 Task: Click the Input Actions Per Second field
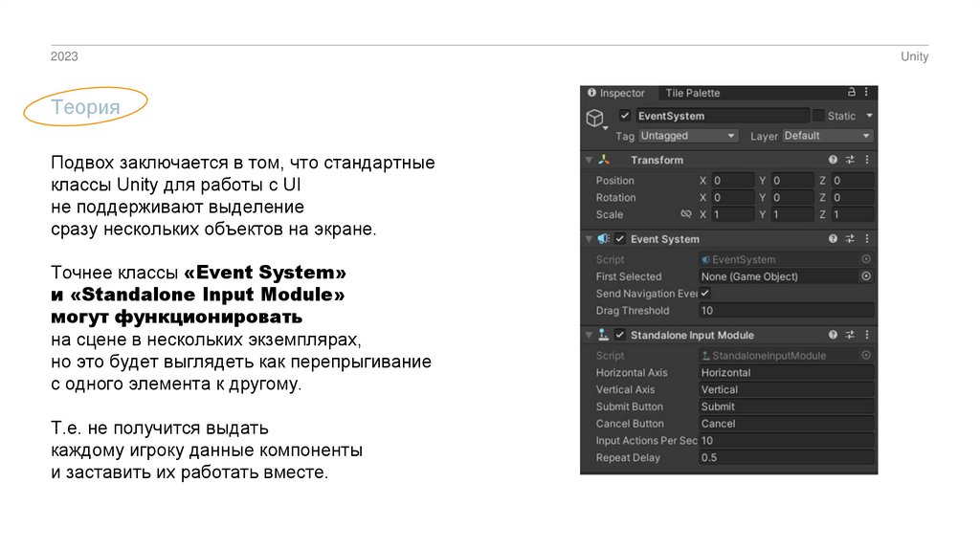(787, 440)
